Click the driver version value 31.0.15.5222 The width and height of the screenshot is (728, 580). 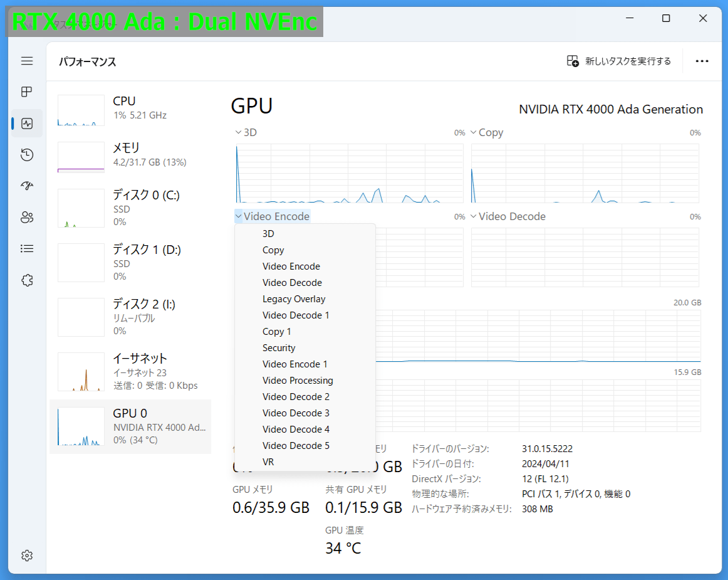[547, 448]
